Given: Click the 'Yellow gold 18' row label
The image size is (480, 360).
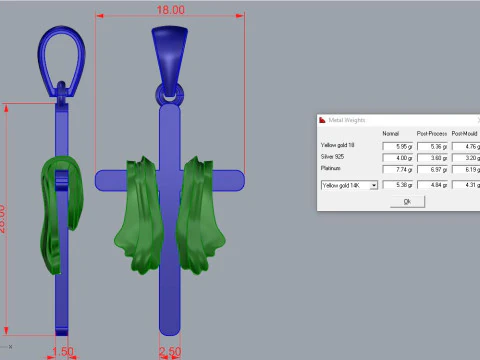Looking at the screenshot, I should tap(337, 145).
